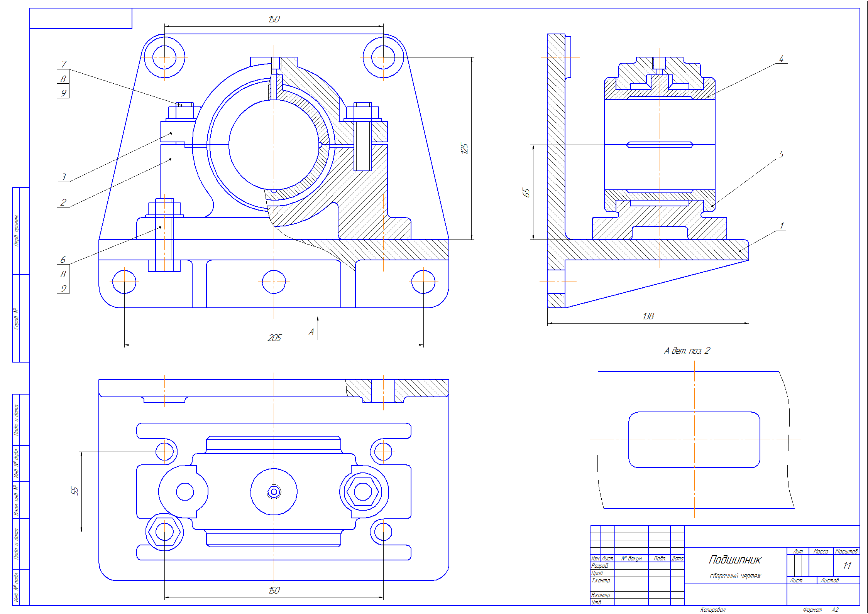Click position callout number 7
This screenshot has width=868, height=614.
pos(64,64)
